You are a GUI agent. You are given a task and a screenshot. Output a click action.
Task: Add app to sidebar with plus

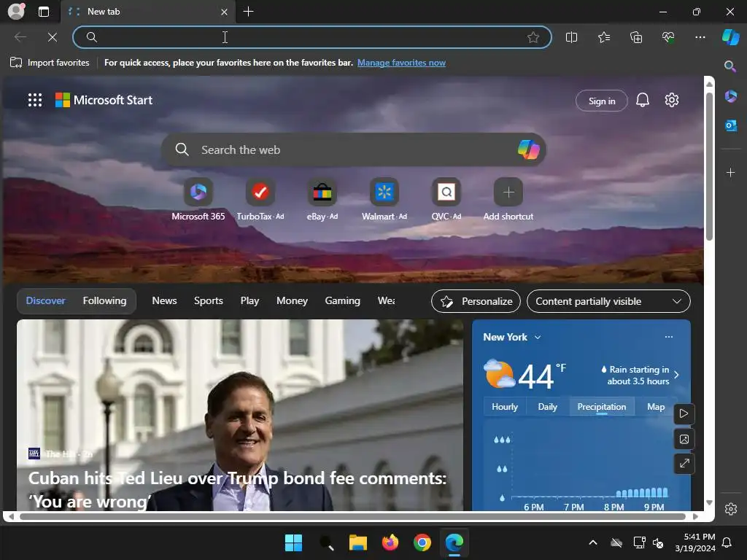pyautogui.click(x=730, y=172)
